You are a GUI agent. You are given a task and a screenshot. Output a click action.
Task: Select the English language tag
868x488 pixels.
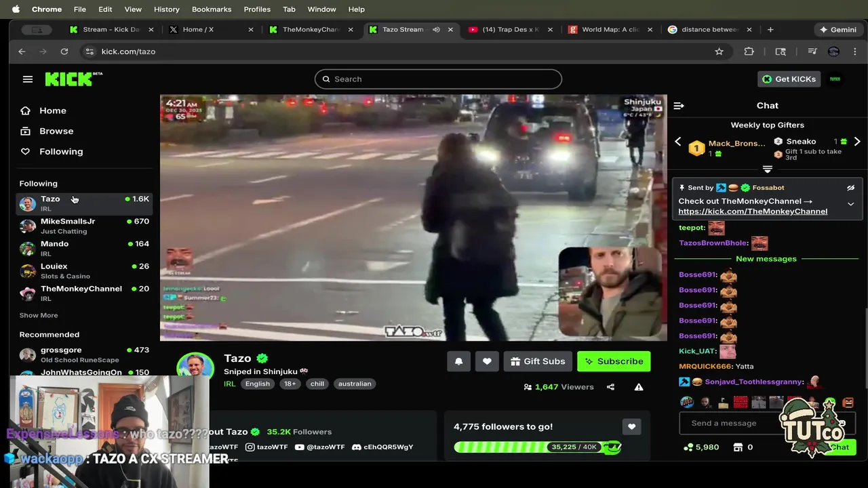pyautogui.click(x=258, y=384)
